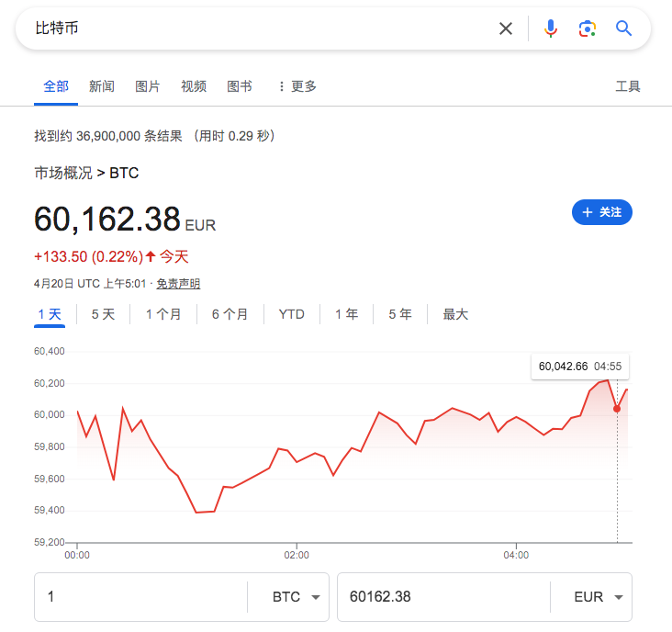672x632 pixels.
Task: Open 工具 search tools
Action: click(x=628, y=86)
